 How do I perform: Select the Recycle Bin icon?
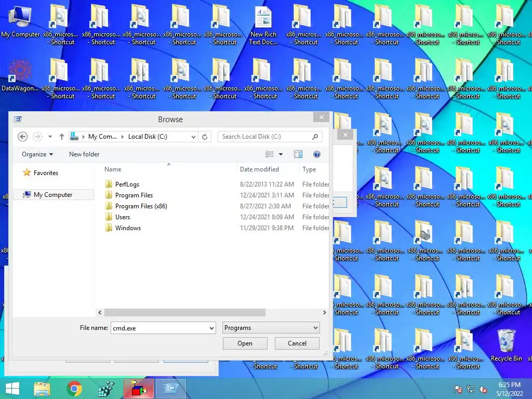tap(506, 345)
